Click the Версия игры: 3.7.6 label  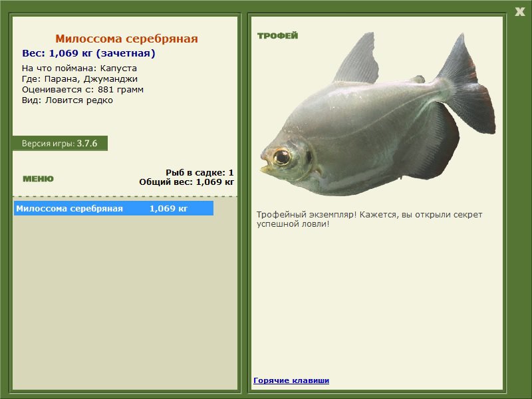(60, 143)
